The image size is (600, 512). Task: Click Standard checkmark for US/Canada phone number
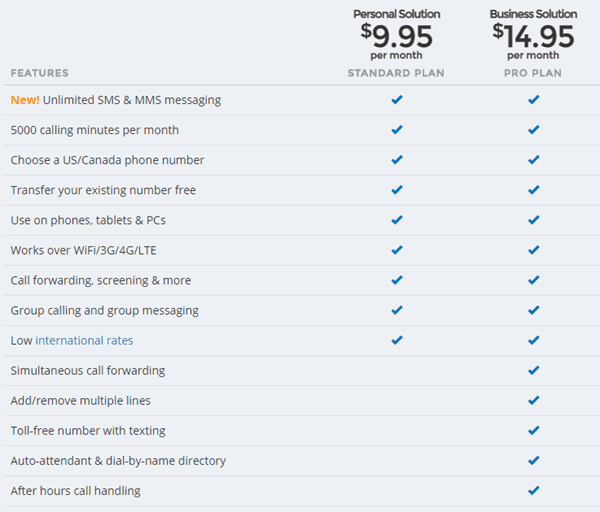tap(397, 160)
